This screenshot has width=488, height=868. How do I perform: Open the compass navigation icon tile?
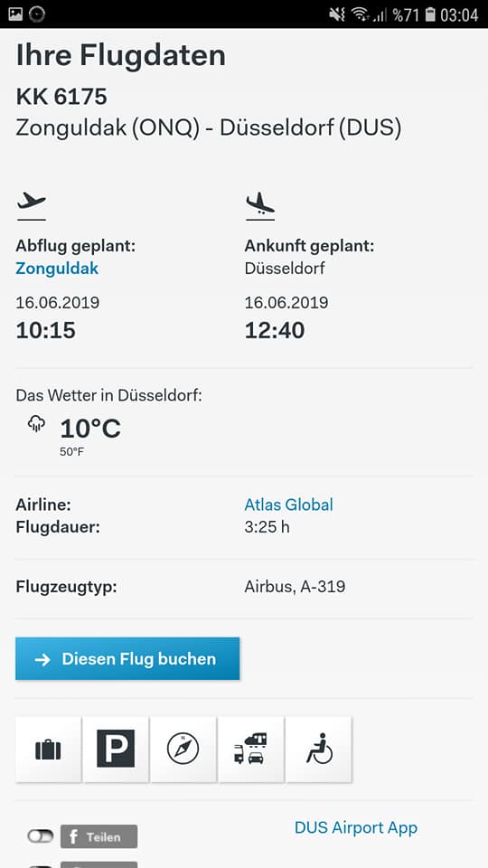(x=183, y=750)
